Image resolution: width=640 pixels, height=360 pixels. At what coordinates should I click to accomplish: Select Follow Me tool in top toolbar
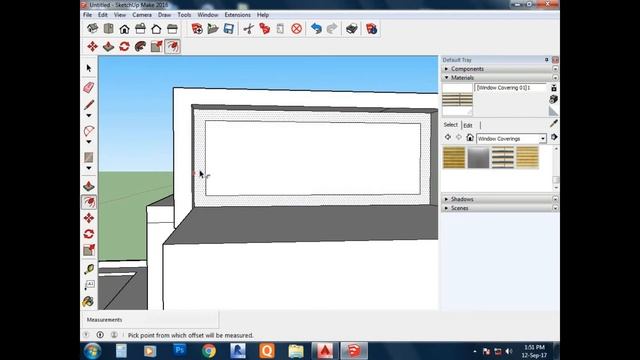point(140,47)
